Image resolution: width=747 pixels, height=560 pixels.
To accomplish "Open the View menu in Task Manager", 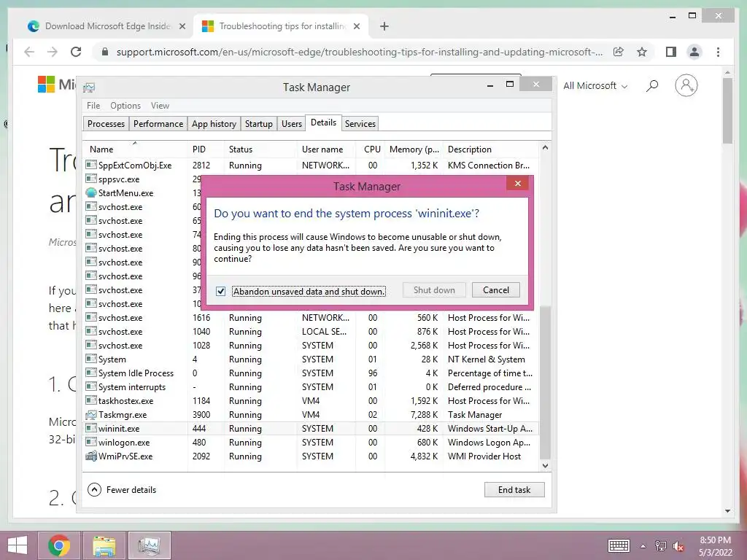I will [x=160, y=106].
